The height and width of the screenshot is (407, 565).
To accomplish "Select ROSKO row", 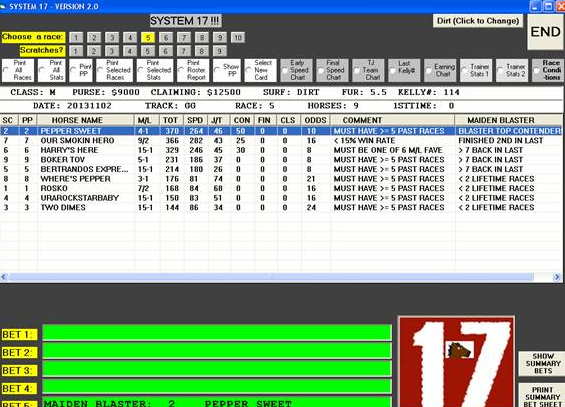I will tap(281, 188).
